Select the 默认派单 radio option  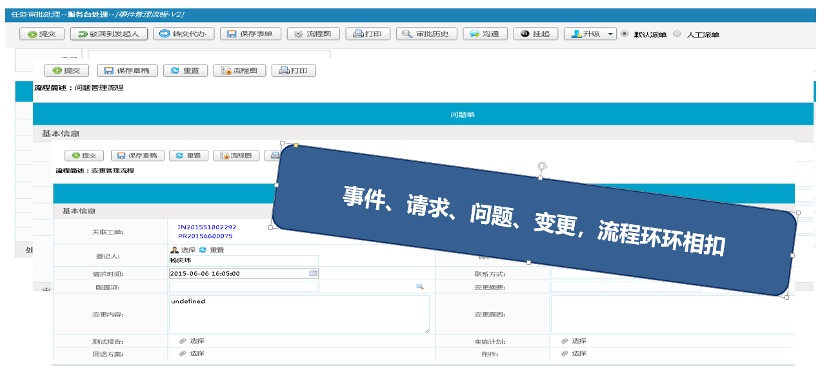point(625,34)
